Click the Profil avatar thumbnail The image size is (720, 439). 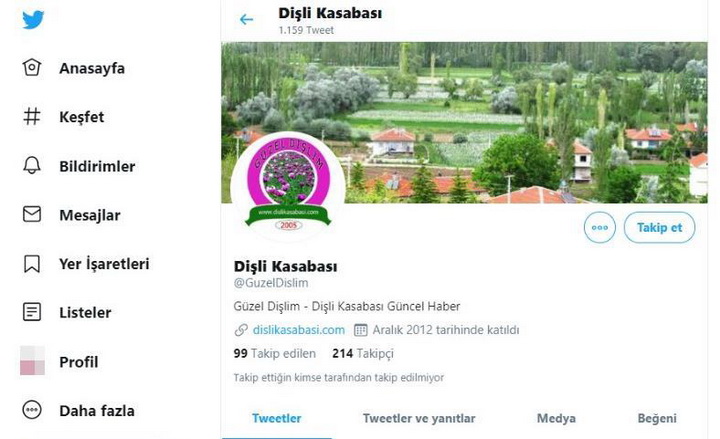click(x=32, y=361)
